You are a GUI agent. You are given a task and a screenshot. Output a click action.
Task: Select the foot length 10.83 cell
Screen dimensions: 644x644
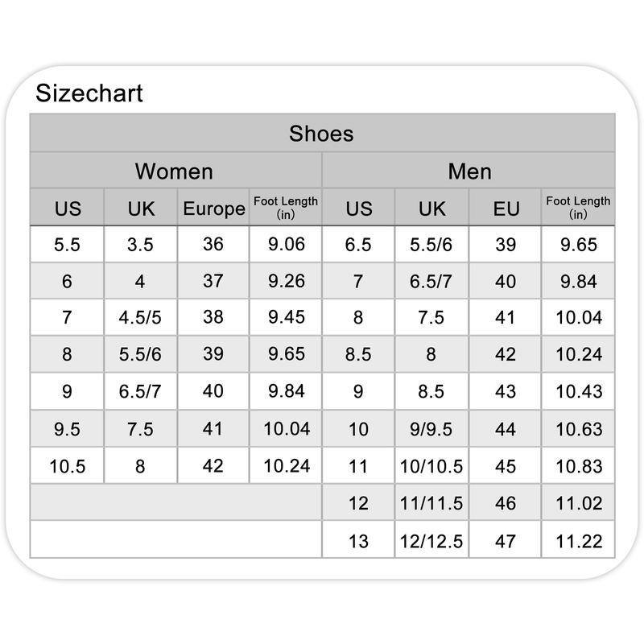(x=579, y=466)
